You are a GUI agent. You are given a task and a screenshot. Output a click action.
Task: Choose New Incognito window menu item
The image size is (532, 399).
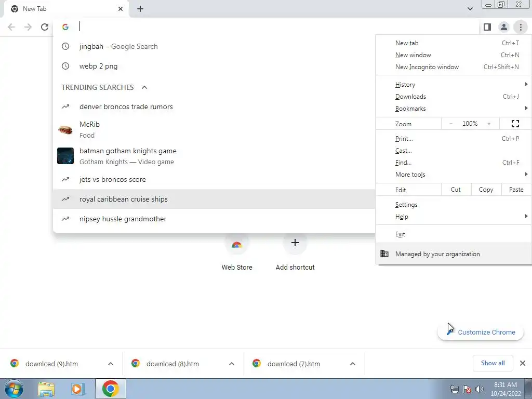(454, 67)
